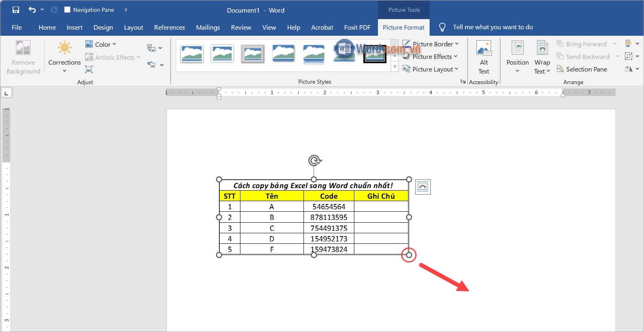Open the Corrections dropdown
Image resolution: width=644 pixels, height=332 pixels.
64,57
